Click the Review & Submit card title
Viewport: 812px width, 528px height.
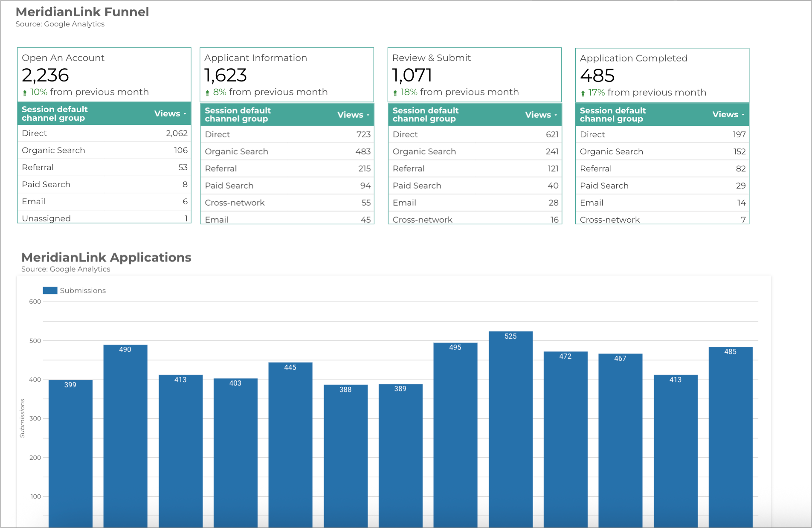(x=432, y=58)
